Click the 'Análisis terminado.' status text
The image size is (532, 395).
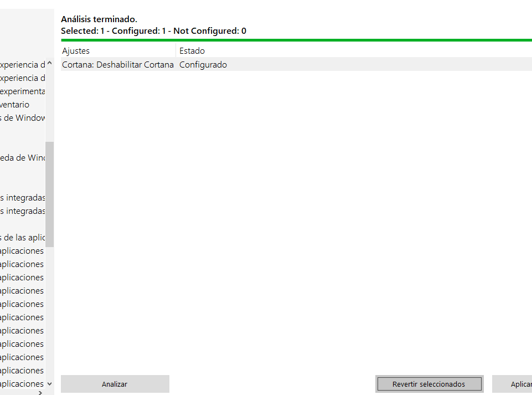coord(99,19)
